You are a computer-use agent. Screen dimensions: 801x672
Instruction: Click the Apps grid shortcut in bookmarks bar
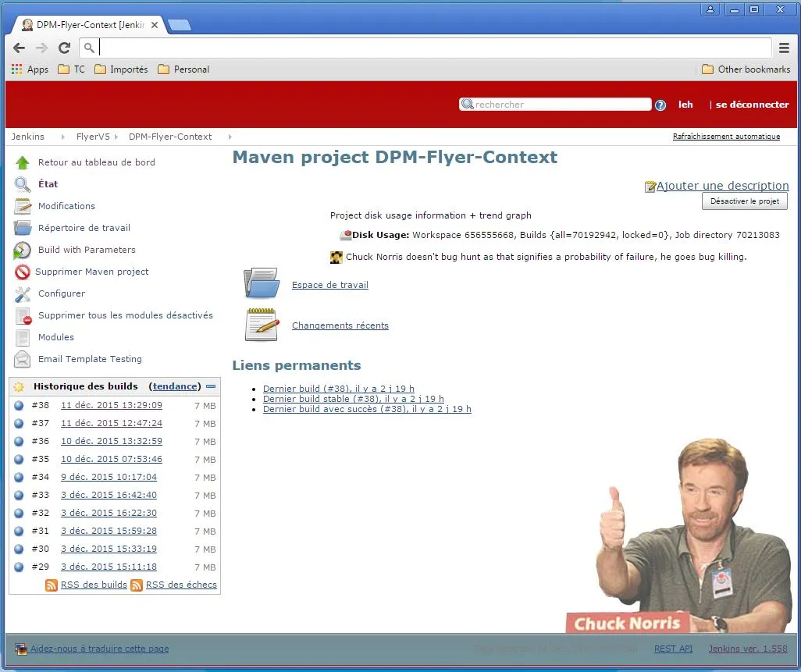pyautogui.click(x=30, y=69)
